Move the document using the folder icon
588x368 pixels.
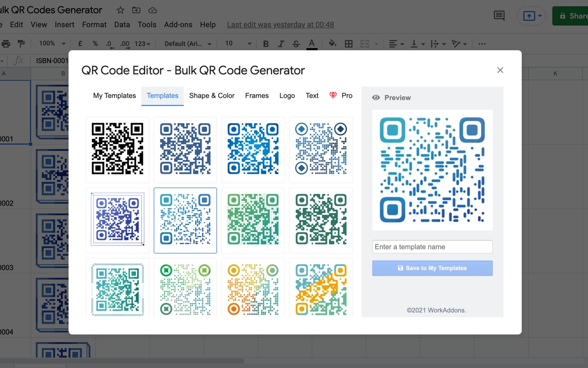coord(136,10)
